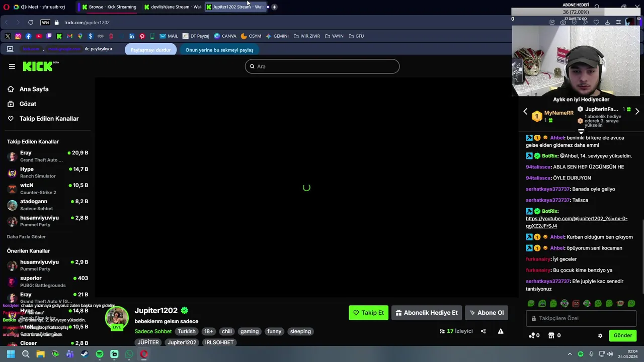Click the Kick logo
The image size is (644, 362).
click(40, 66)
